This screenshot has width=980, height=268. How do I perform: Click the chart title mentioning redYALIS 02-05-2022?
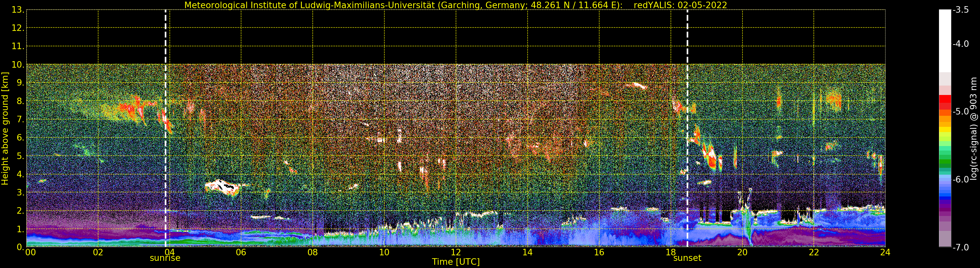tap(456, 5)
